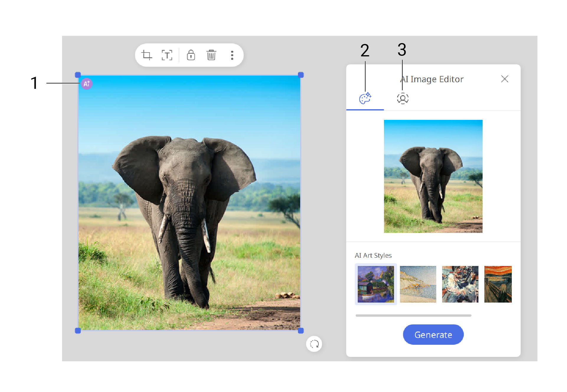This screenshot has width=567, height=392.
Task: Choose the pointillist beach art style
Action: click(418, 284)
